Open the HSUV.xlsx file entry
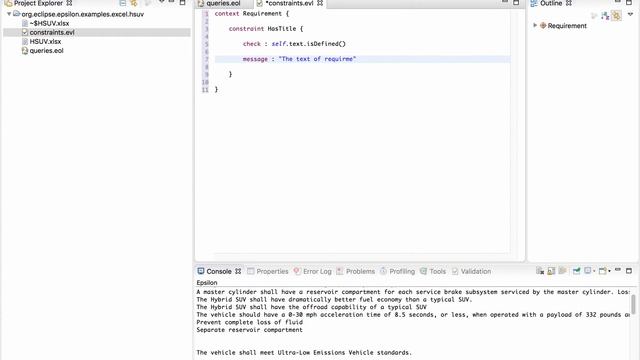 [x=45, y=42]
